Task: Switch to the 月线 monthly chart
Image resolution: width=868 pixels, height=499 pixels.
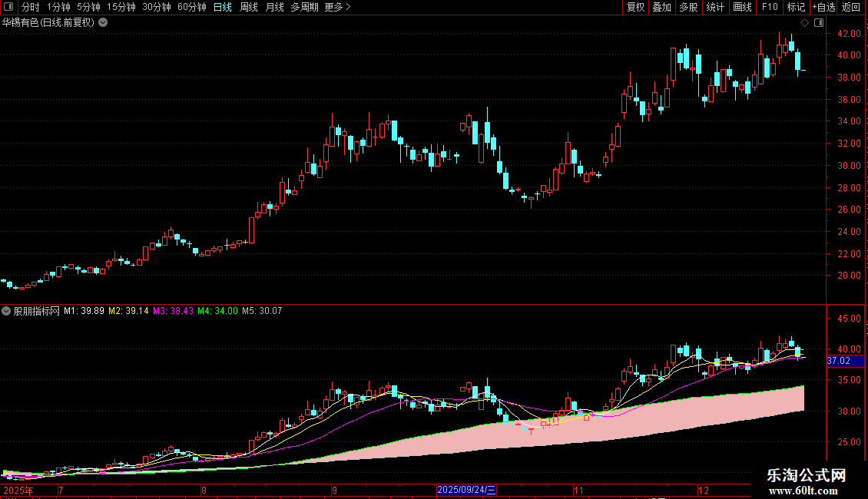Action: point(274,7)
